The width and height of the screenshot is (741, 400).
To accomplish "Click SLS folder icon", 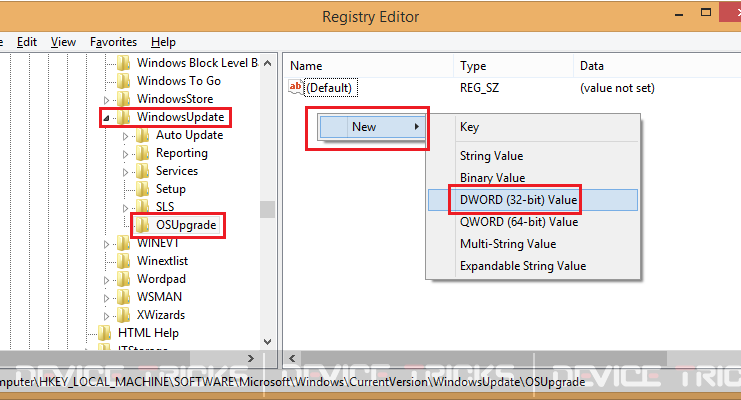I will [x=142, y=207].
